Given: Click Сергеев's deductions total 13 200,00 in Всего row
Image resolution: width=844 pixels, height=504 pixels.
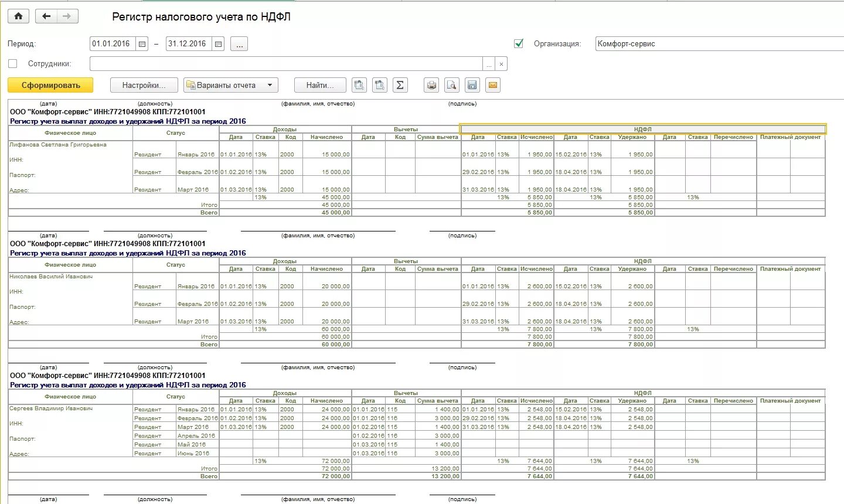Looking at the screenshot, I should tap(445, 476).
